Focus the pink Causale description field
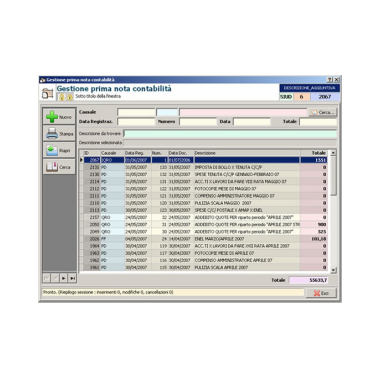Viewport: 380px width, 380px height. (243, 112)
